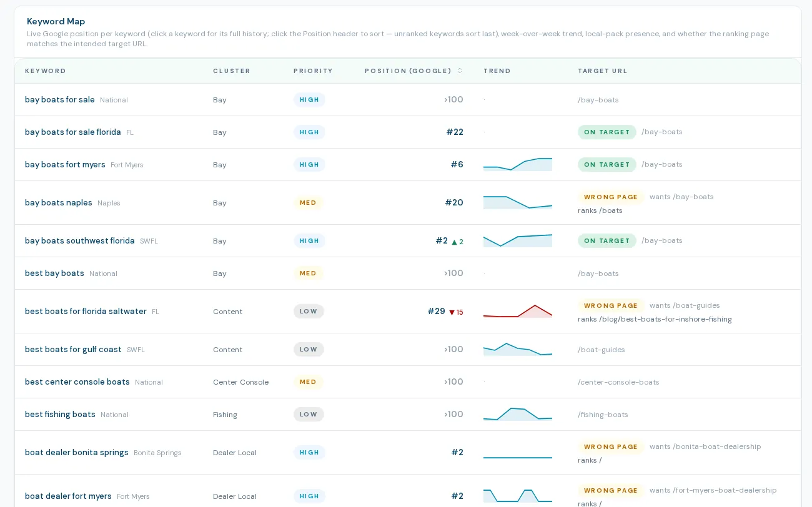Click 'Keyword Map' panel title
812x507 pixels.
(56, 21)
